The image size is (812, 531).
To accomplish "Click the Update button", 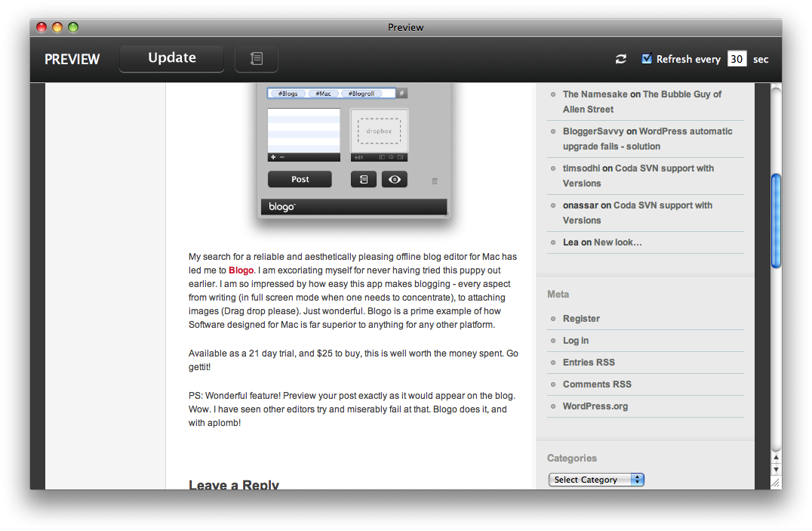I will 172,59.
